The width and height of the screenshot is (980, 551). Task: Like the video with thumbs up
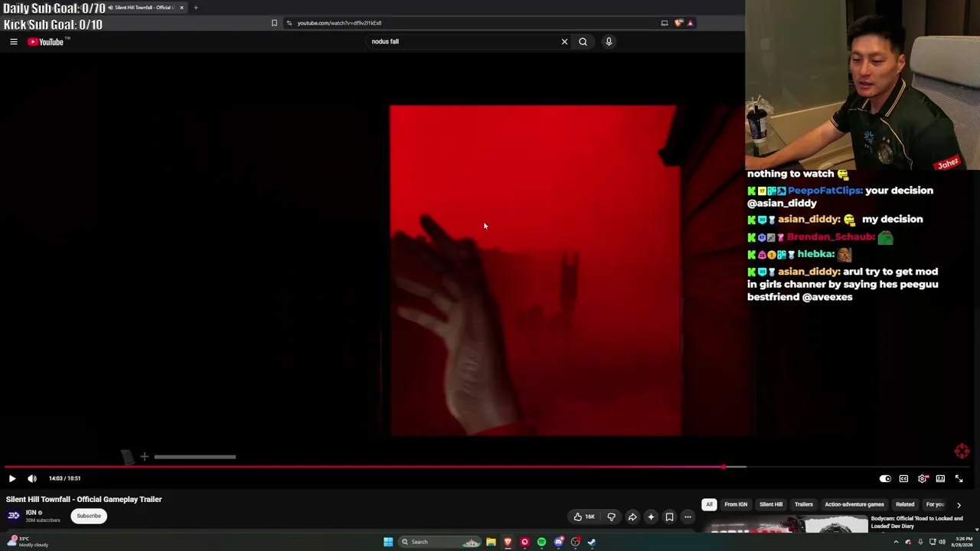[x=584, y=517]
